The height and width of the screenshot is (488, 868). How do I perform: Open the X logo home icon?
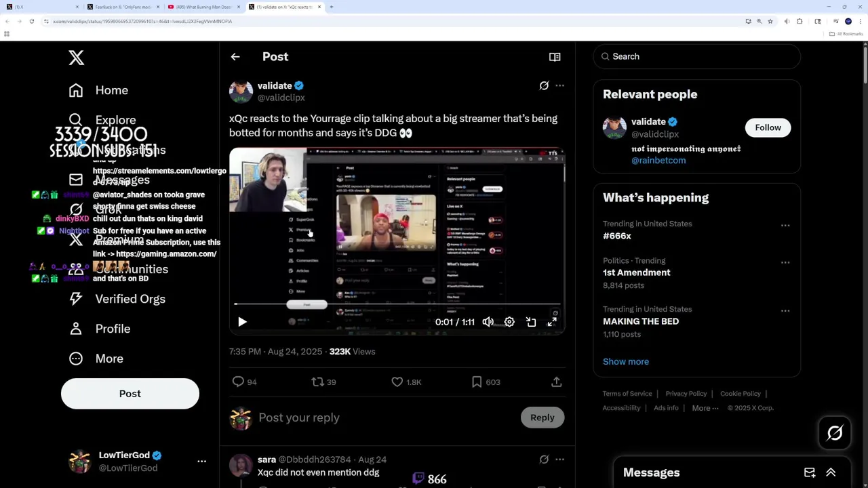pos(76,58)
